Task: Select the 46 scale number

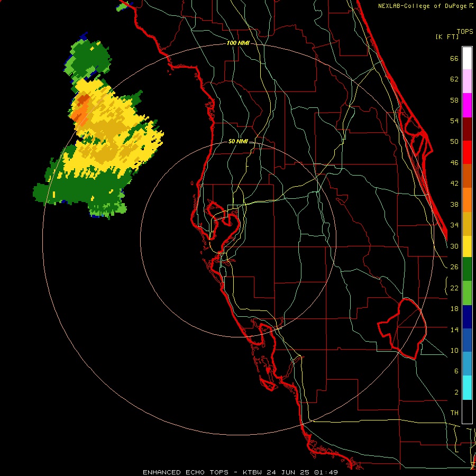Action: click(454, 163)
